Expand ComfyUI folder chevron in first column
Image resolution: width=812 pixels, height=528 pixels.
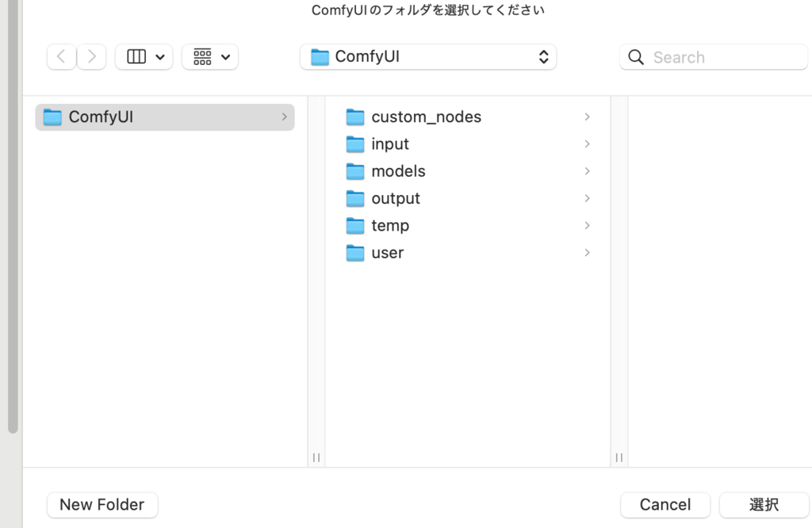pos(285,117)
